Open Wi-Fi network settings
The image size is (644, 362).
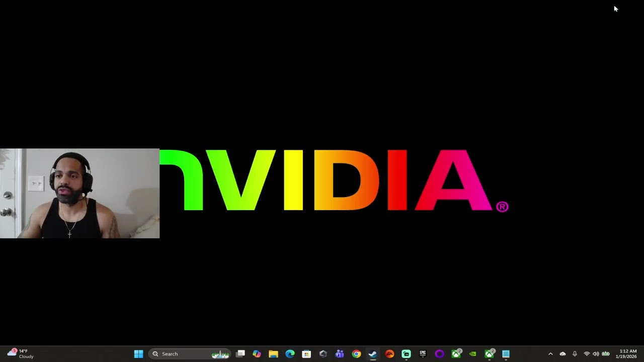(587, 354)
